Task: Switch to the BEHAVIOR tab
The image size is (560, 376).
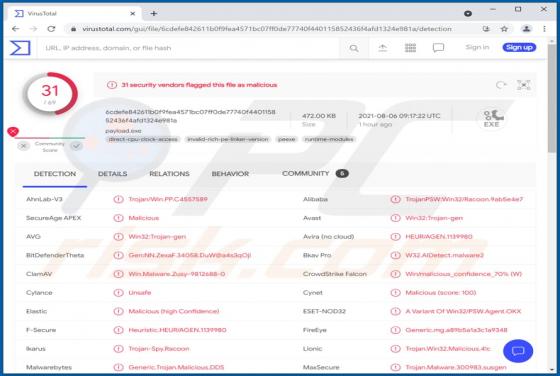Action: tap(230, 174)
